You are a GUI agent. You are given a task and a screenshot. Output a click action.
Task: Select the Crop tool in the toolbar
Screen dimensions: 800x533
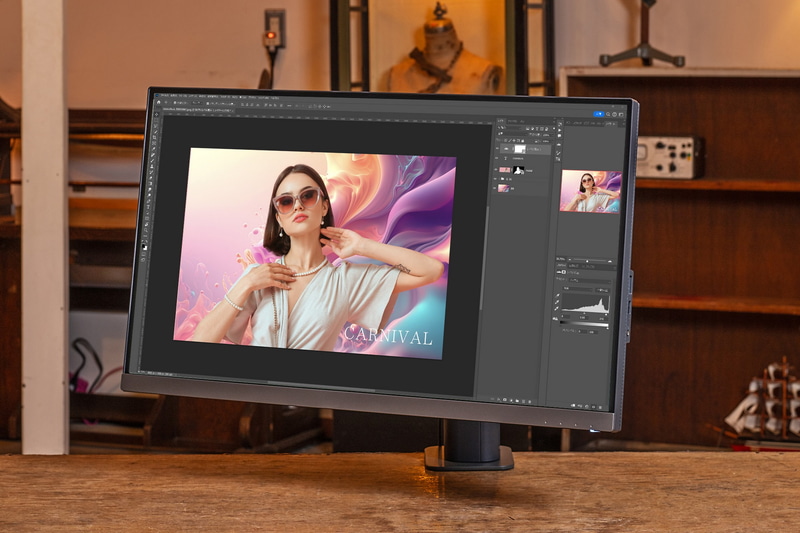(154, 138)
